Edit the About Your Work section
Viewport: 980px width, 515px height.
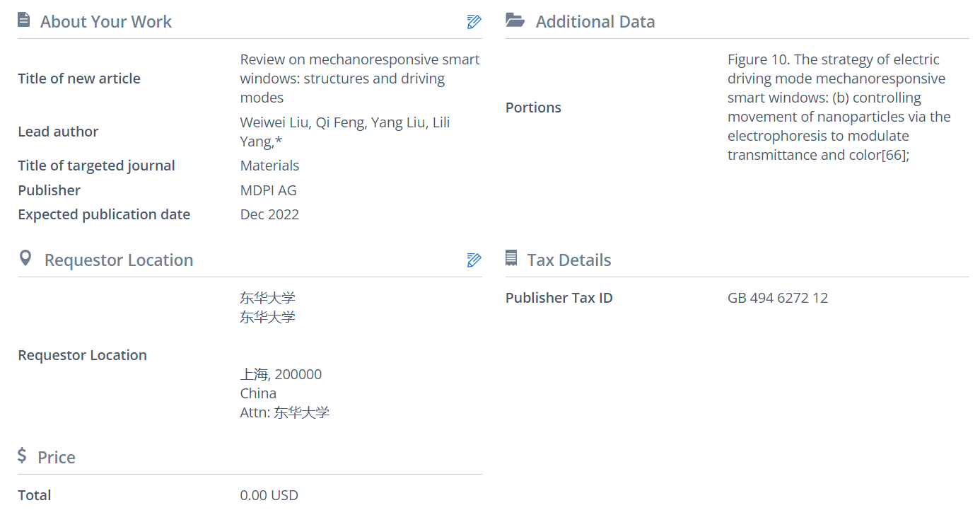pos(474,22)
